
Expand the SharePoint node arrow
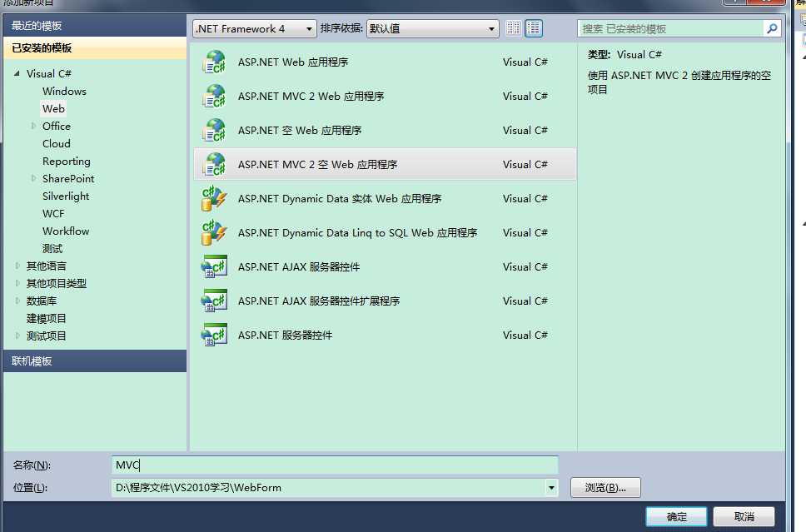click(x=33, y=178)
